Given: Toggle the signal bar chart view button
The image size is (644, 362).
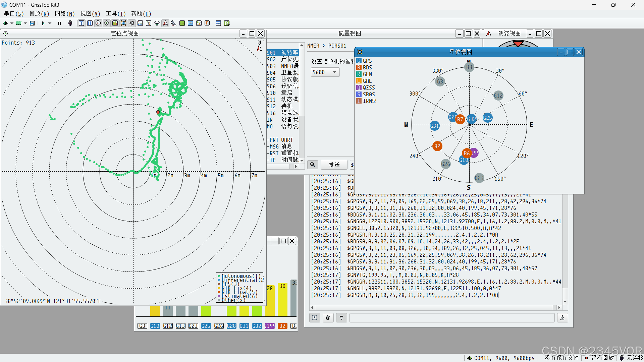Looking at the screenshot, I should point(115,23).
